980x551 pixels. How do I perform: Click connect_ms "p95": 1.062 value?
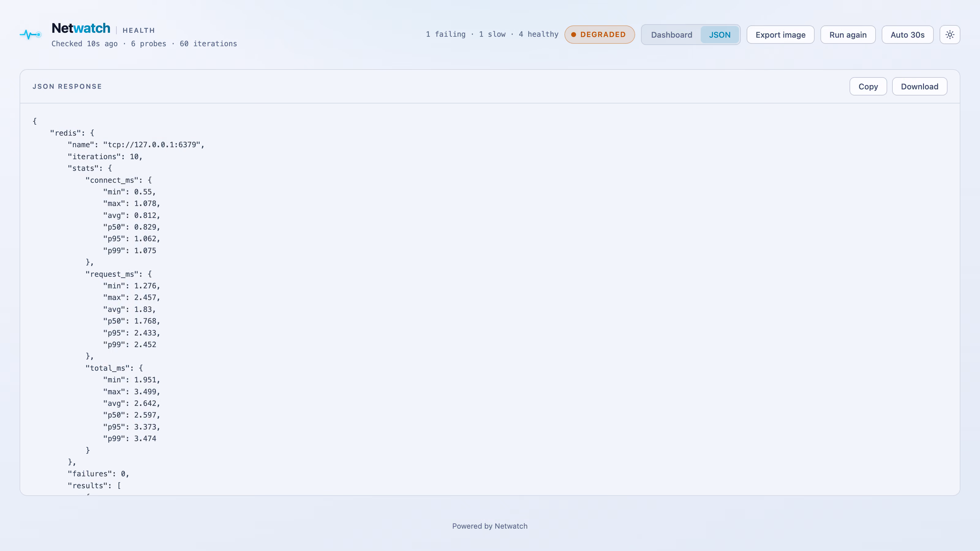pyautogui.click(x=132, y=239)
